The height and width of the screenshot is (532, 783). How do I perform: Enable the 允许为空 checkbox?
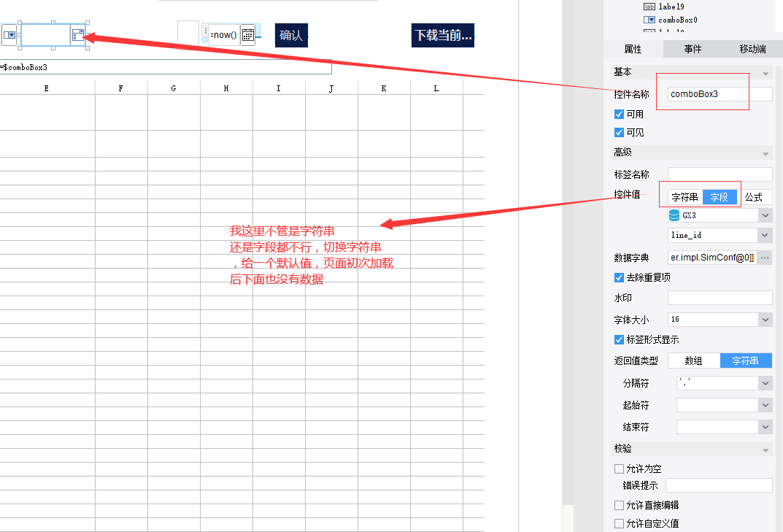620,469
